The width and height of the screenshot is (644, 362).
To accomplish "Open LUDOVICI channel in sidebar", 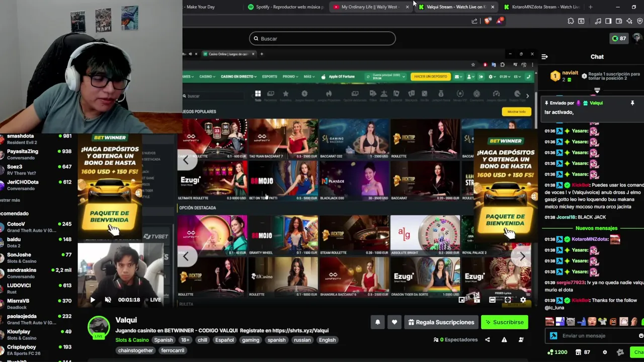I will pos(36,289).
